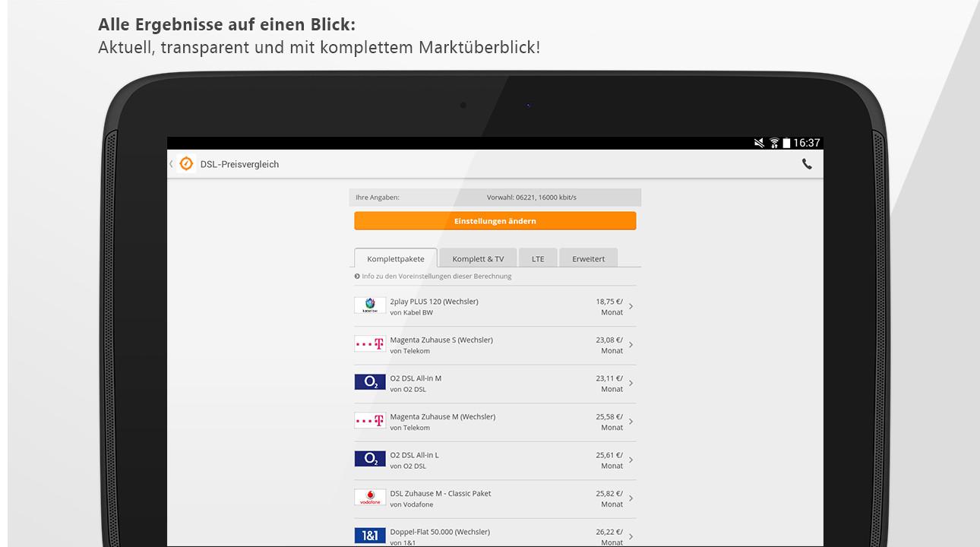980x547 pixels.
Task: Select O2 DSL All-in M tariff name
Action: click(416, 378)
